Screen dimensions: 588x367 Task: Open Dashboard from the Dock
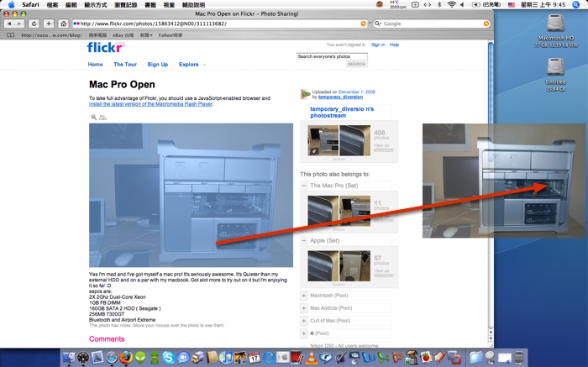[x=83, y=357]
